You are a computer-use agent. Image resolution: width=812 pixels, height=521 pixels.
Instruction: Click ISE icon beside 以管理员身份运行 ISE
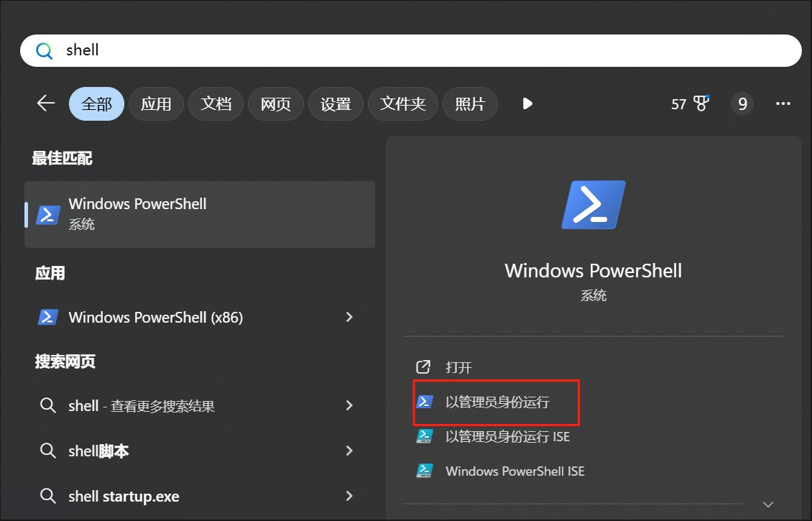[x=425, y=436]
